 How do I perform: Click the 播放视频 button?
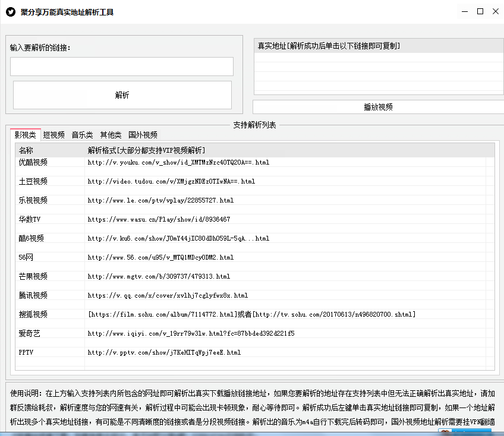click(x=379, y=107)
